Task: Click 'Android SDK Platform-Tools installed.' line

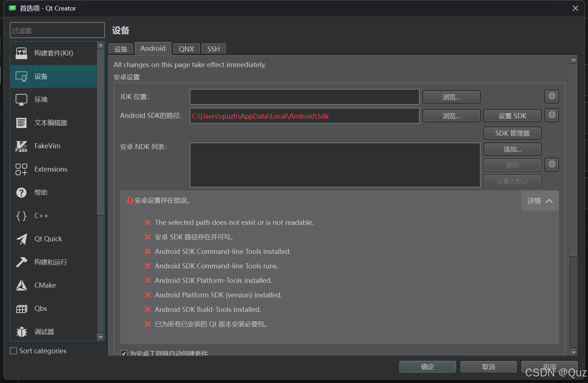Action: point(213,280)
